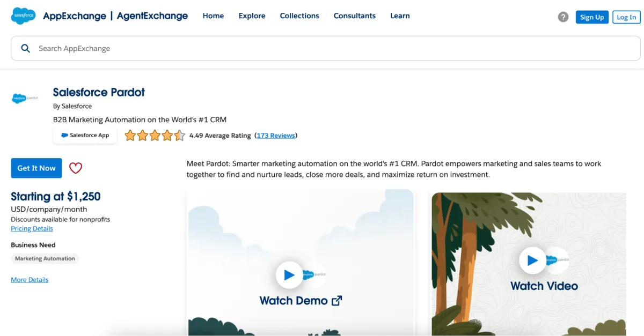Image resolution: width=644 pixels, height=336 pixels.
Task: Play the Watch Demo video
Action: [289, 275]
